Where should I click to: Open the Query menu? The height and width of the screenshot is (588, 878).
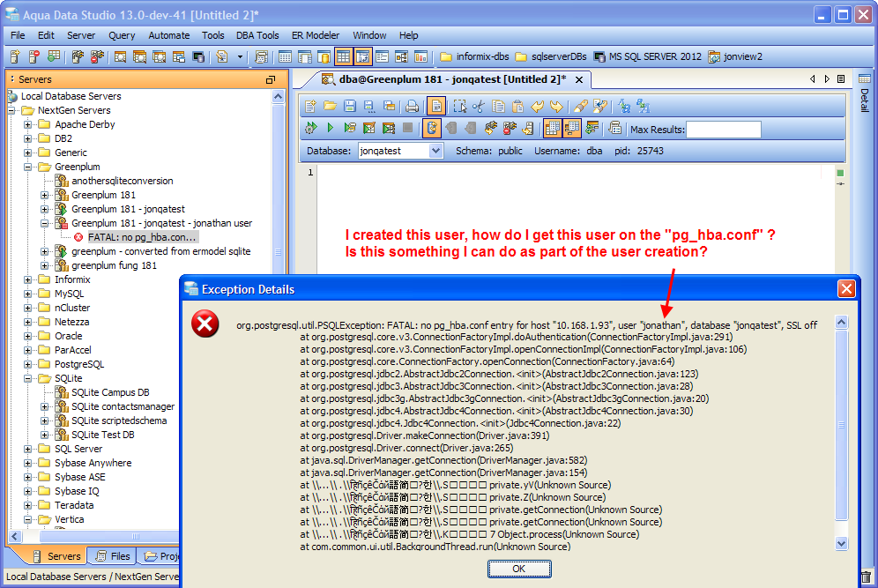[122, 35]
